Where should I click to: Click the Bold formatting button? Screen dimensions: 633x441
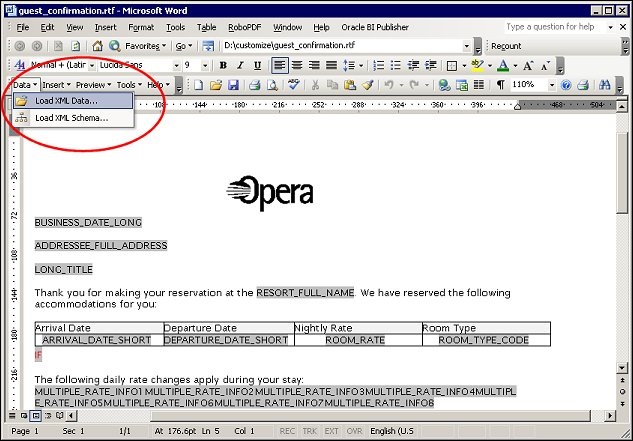pyautogui.click(x=224, y=65)
